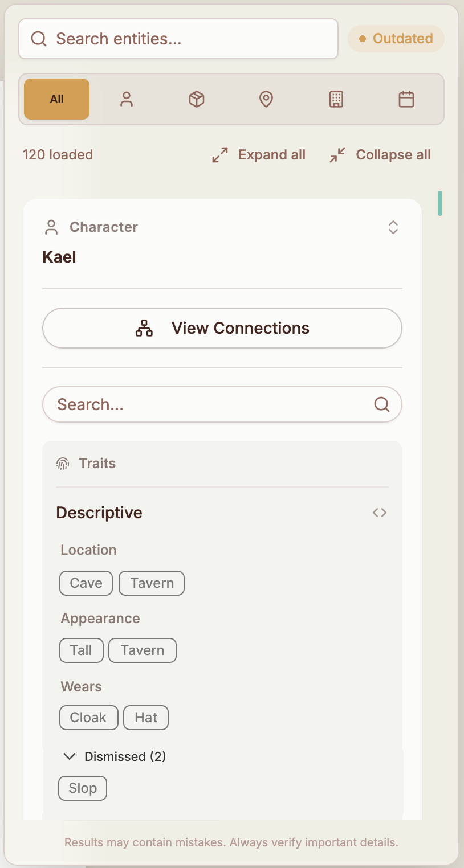Click the Character type person icon
The image size is (464, 868).
tap(51, 227)
